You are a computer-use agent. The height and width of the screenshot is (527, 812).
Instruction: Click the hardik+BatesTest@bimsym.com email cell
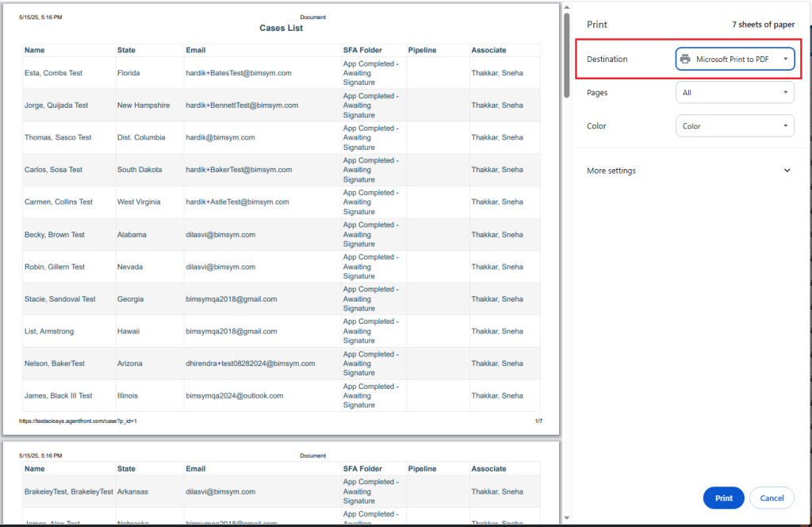click(x=239, y=73)
